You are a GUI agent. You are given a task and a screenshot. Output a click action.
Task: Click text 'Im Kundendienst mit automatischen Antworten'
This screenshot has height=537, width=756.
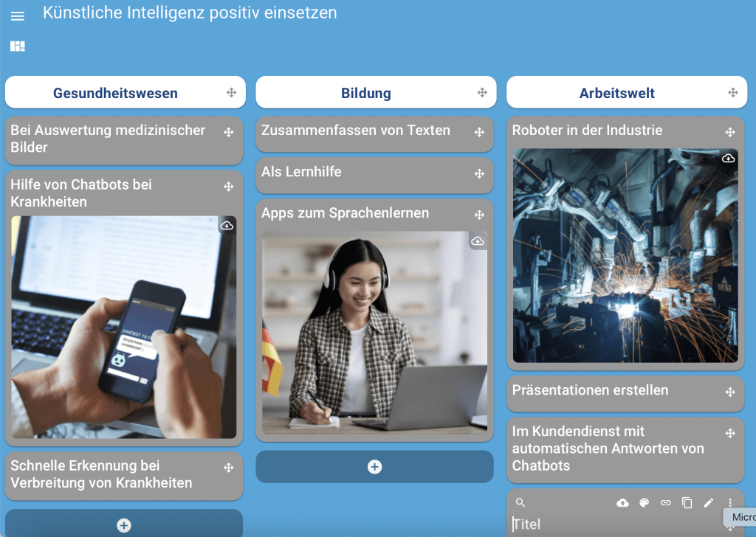608,440
